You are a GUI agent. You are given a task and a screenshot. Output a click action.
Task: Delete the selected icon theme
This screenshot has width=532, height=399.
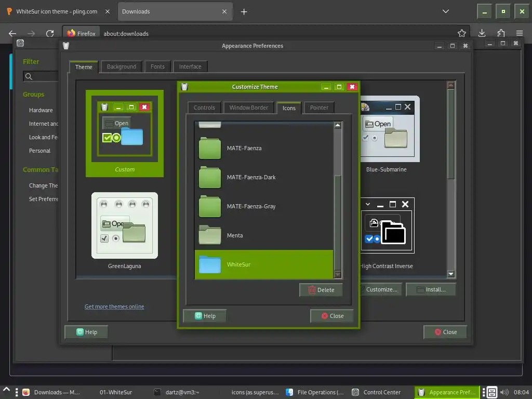[x=321, y=290]
